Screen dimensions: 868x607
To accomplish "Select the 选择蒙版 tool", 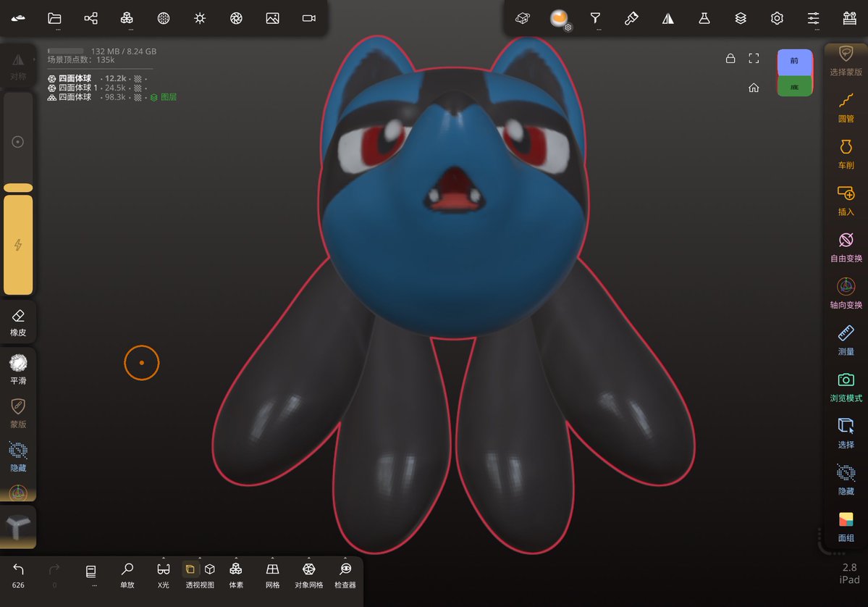I will click(x=846, y=60).
